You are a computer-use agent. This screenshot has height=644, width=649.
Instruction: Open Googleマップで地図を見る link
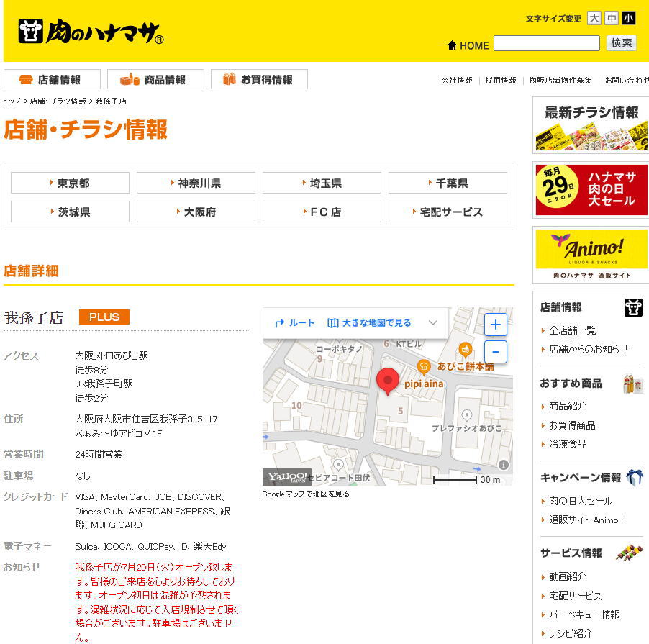pos(306,494)
